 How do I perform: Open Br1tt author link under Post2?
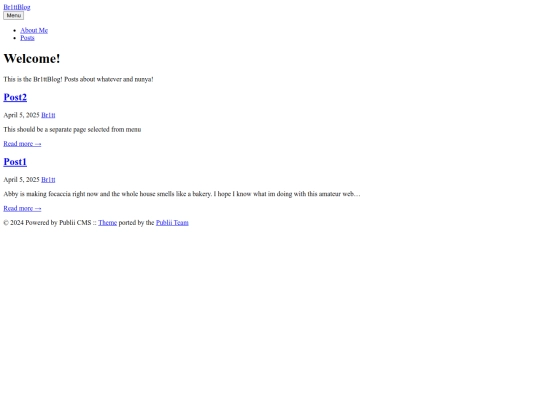pos(48,115)
